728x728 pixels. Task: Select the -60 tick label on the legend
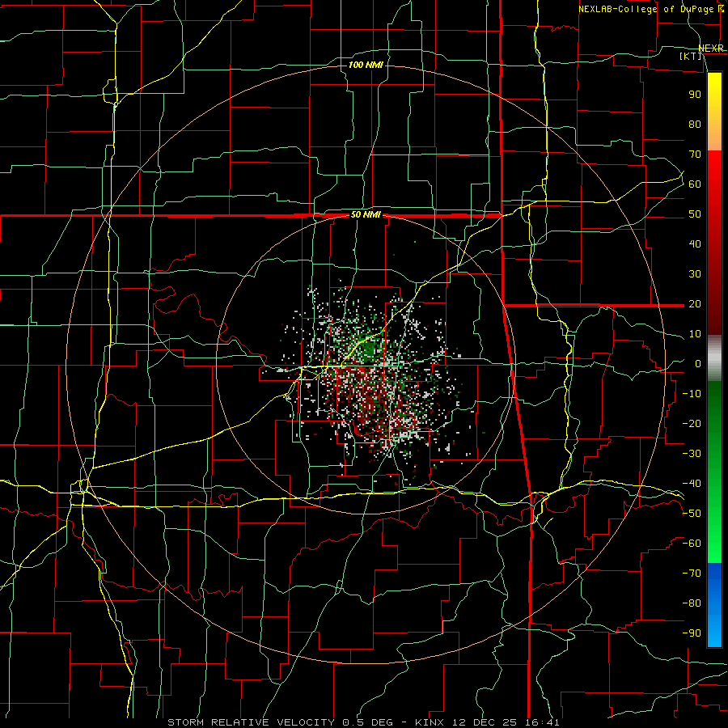[x=692, y=544]
